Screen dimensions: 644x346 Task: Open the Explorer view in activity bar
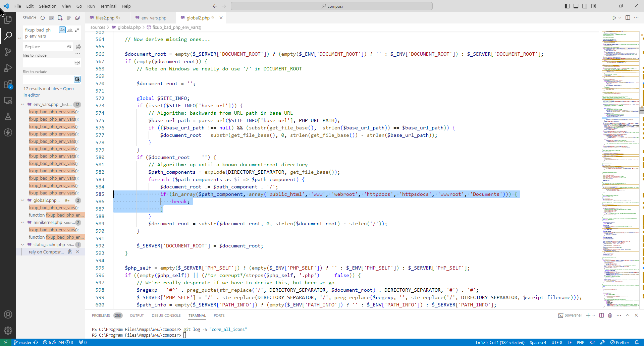tap(8, 20)
